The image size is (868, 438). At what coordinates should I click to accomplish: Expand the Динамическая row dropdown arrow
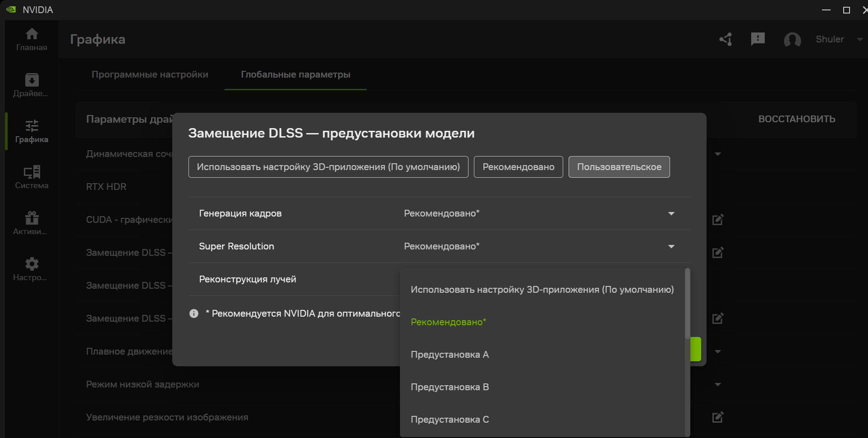pyautogui.click(x=718, y=154)
